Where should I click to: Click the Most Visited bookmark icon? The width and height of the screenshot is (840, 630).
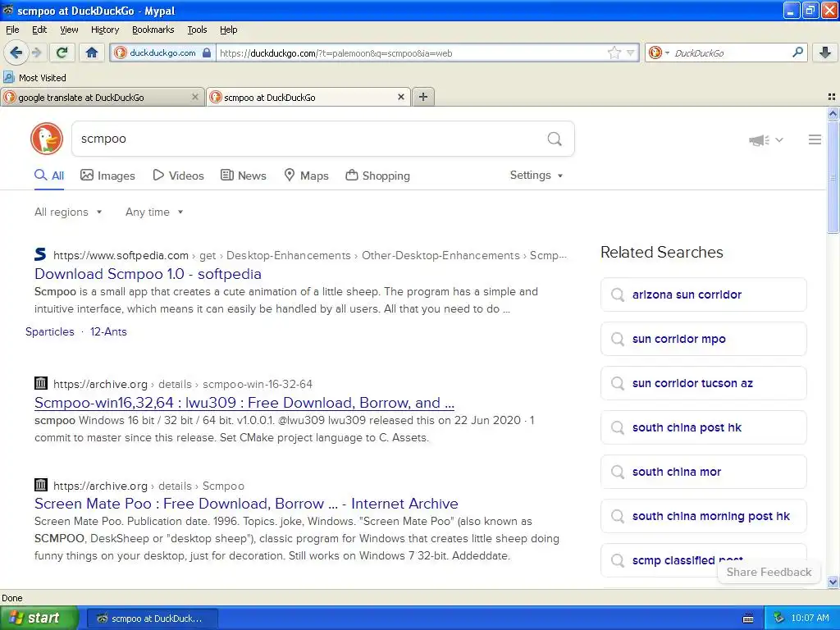[x=8, y=77]
